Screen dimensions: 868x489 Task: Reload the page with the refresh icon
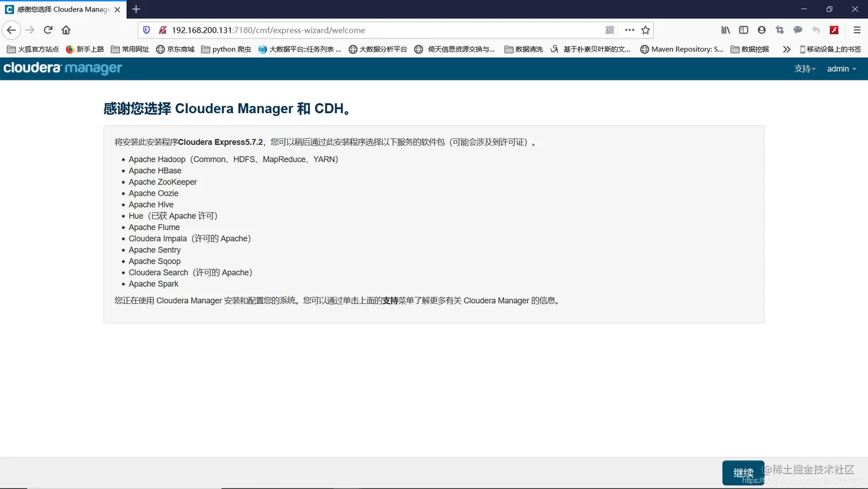(x=48, y=30)
